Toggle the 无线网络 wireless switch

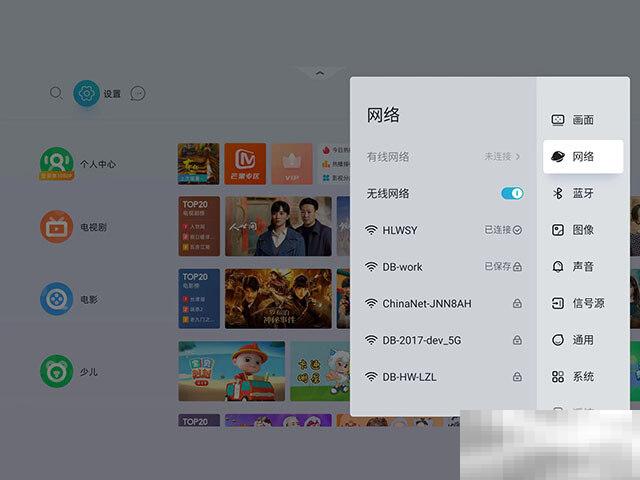tap(512, 193)
